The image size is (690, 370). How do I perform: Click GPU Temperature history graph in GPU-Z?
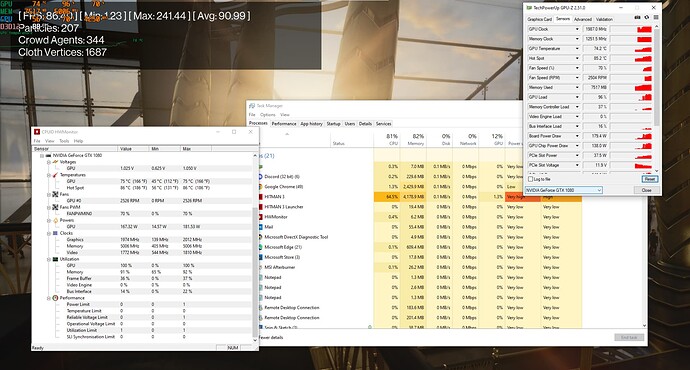631,48
